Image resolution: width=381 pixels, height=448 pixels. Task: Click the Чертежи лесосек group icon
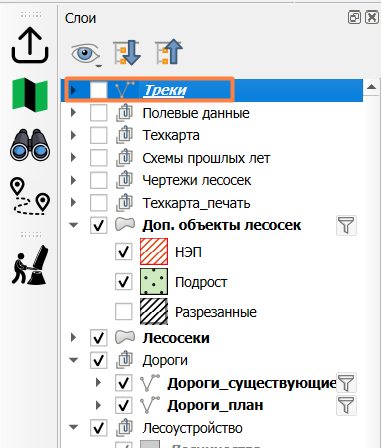(124, 180)
